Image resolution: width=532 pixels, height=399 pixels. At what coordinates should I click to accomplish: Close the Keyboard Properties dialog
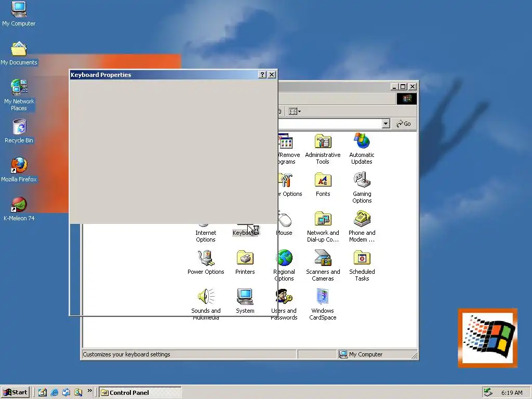(272, 75)
